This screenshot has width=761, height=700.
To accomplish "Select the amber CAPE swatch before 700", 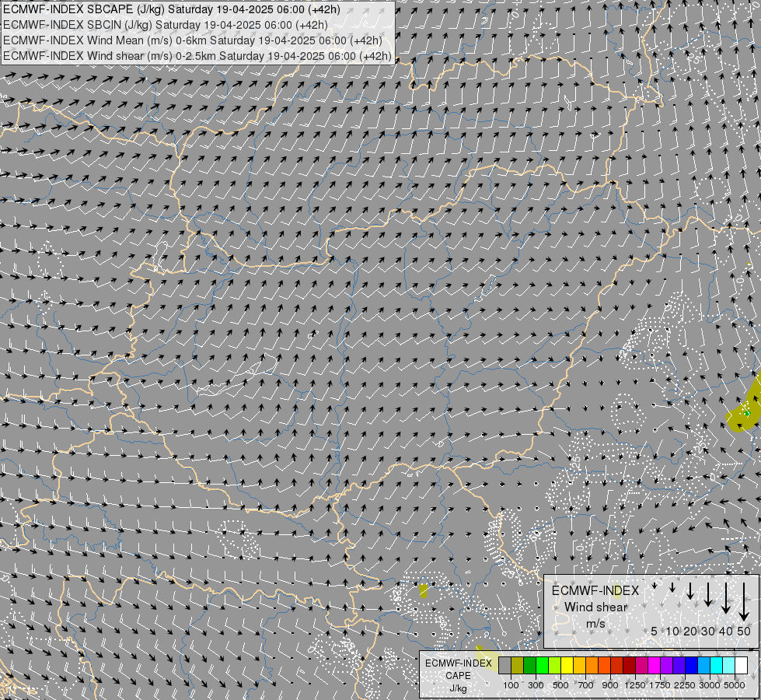I will tap(579, 666).
